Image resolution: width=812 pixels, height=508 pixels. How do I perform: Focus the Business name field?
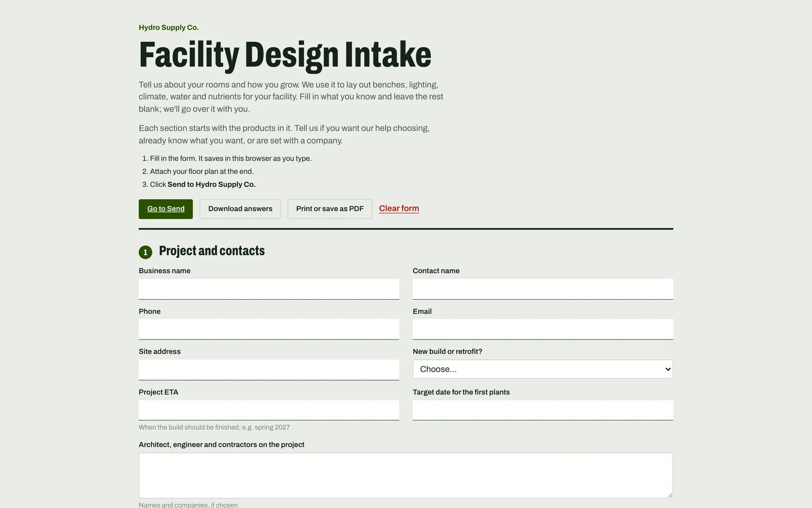point(269,289)
